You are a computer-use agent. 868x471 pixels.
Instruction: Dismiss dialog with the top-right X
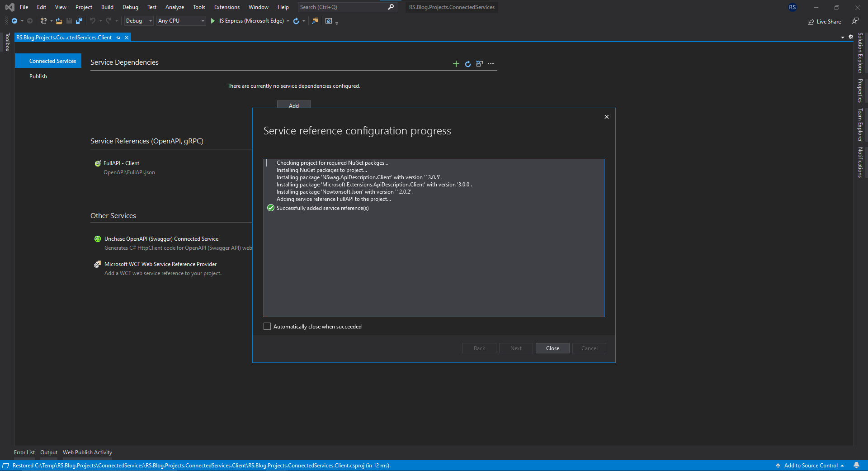(607, 117)
